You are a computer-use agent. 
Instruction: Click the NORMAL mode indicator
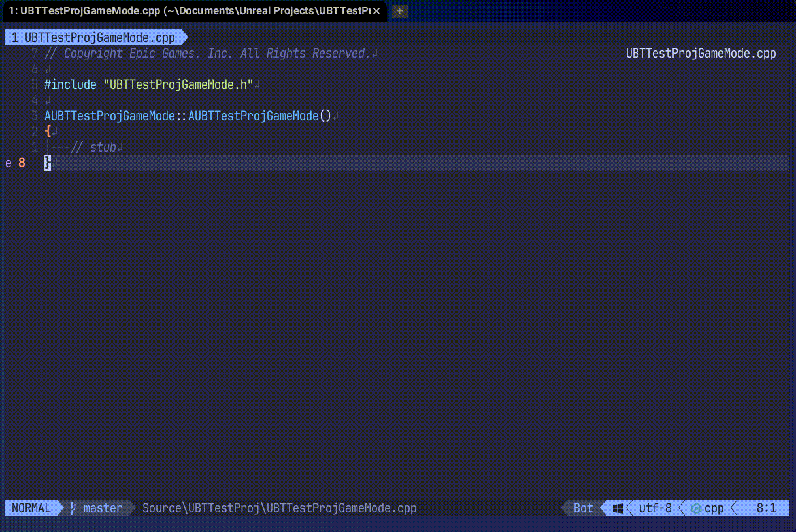coord(31,508)
